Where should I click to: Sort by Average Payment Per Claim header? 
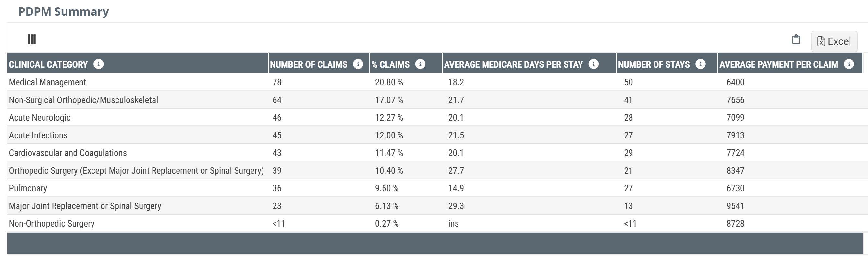click(778, 64)
